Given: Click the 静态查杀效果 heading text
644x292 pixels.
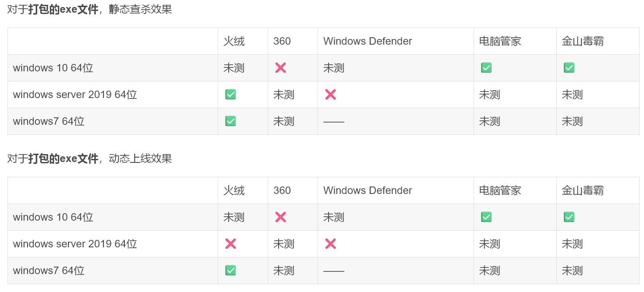Looking at the screenshot, I should coord(140,9).
